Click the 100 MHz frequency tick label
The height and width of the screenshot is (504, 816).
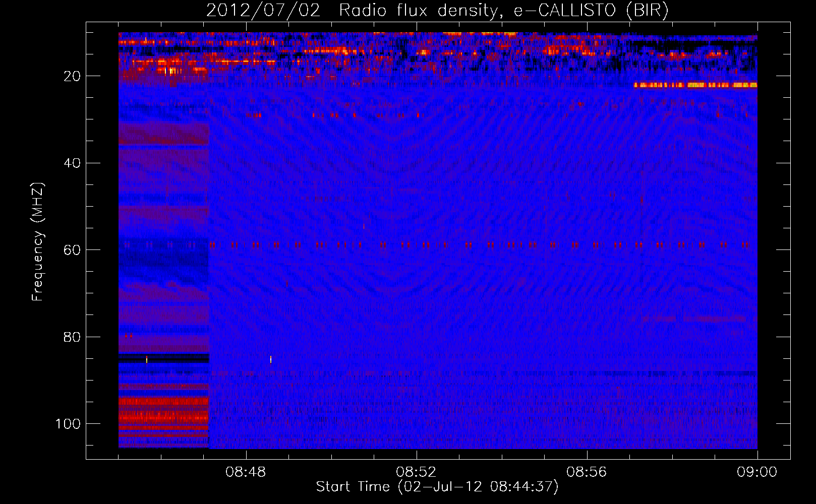[x=69, y=424]
